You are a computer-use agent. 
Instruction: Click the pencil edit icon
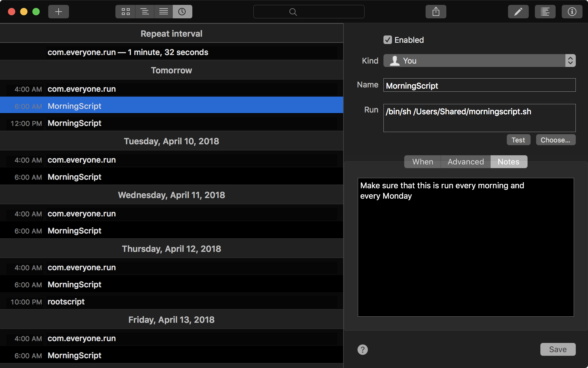pos(518,12)
